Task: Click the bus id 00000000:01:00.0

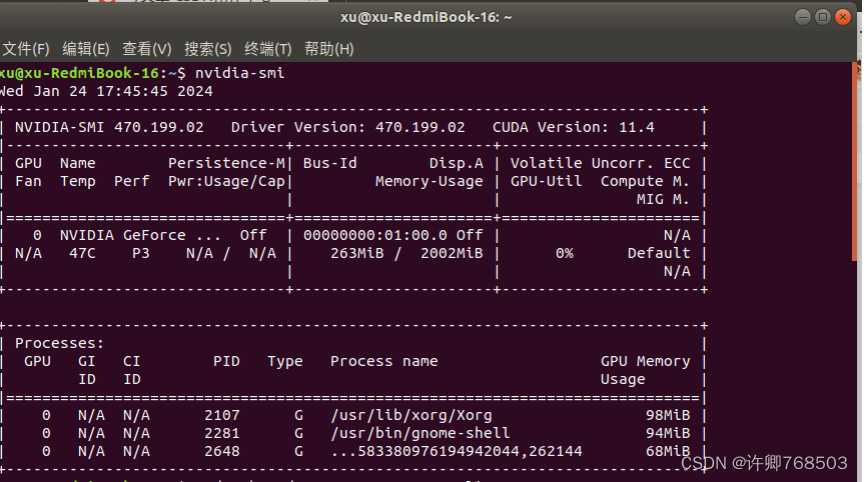Action: click(375, 235)
